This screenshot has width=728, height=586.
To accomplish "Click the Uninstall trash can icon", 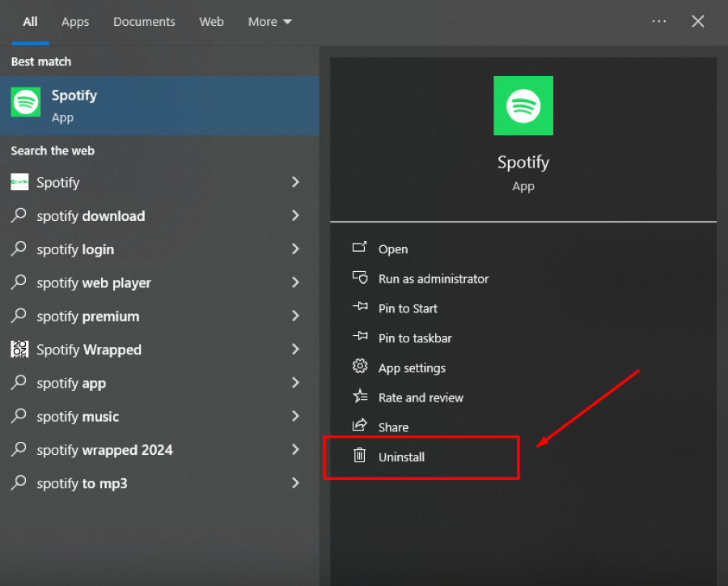I will point(360,456).
